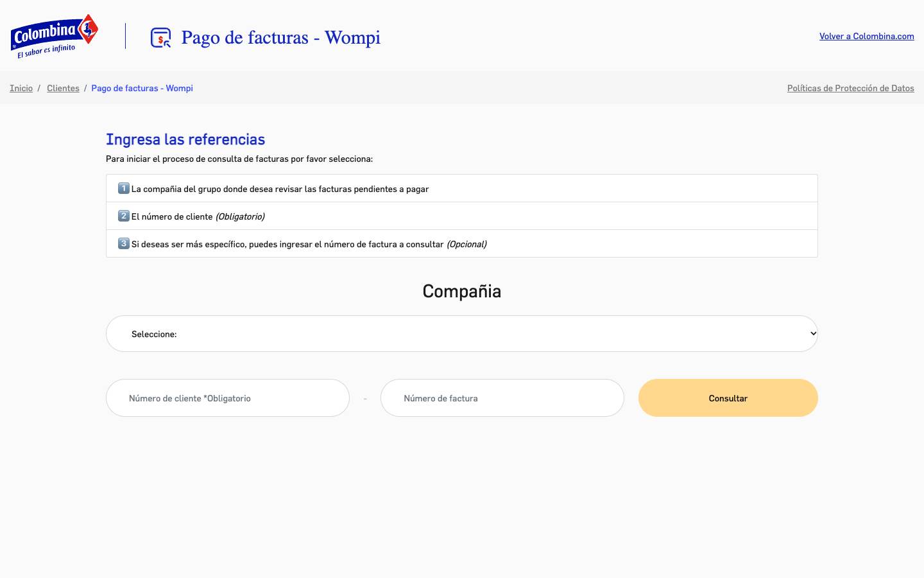Click the Compañia heading
Image resolution: width=924 pixels, height=578 pixels.
462,291
